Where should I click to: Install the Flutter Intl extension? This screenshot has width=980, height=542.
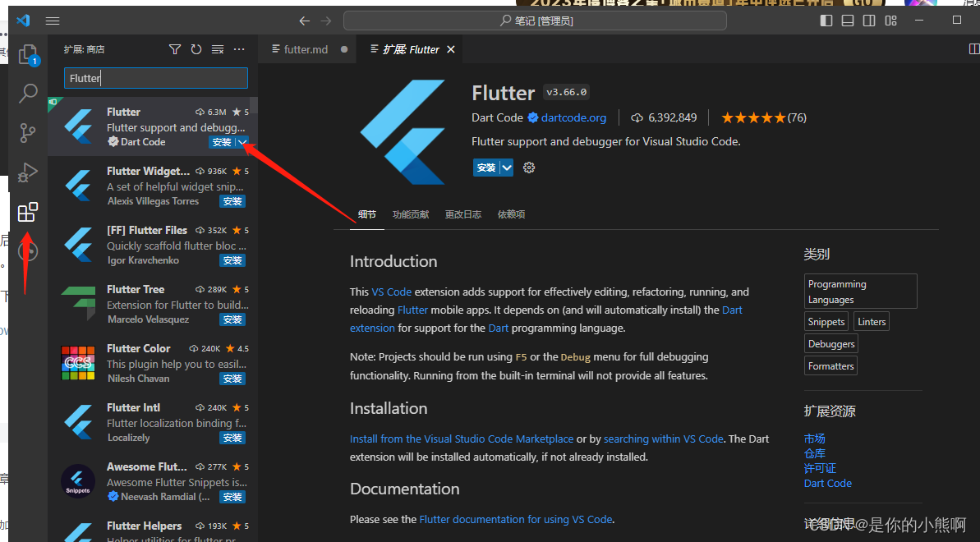point(232,439)
